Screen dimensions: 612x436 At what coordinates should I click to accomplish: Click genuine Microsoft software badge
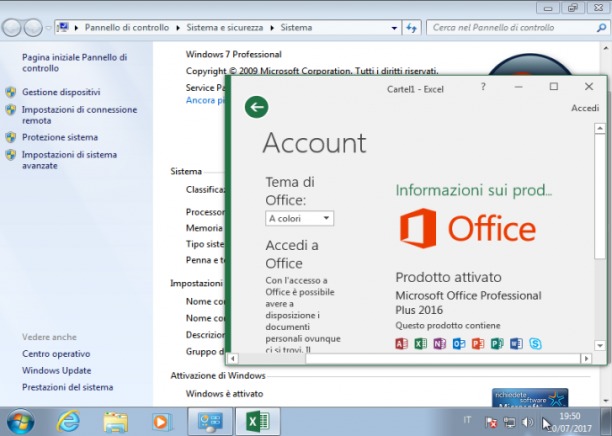point(530,398)
